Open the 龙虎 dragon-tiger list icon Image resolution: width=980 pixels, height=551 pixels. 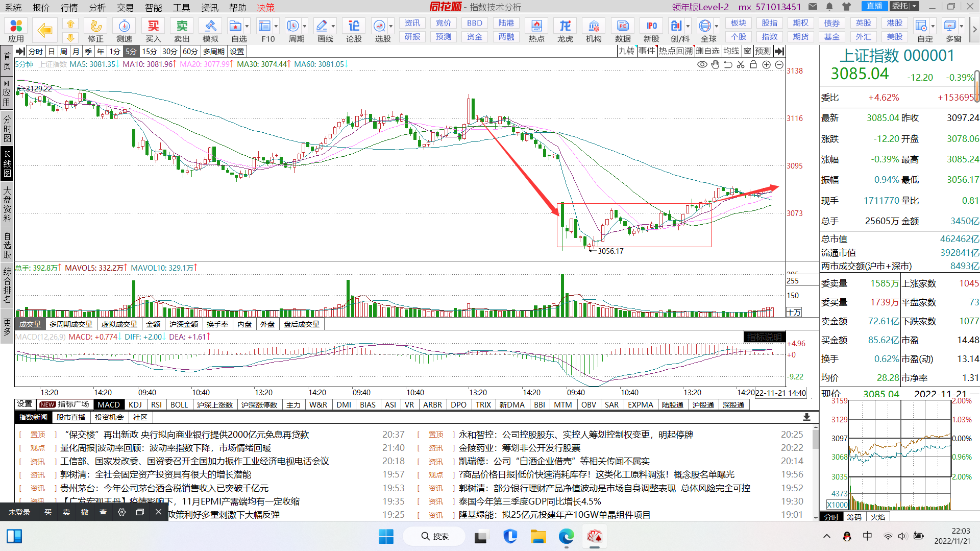coord(565,30)
